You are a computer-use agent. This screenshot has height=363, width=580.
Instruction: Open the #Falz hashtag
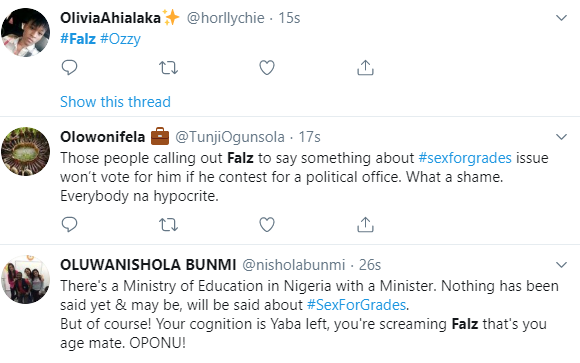pos(78,38)
